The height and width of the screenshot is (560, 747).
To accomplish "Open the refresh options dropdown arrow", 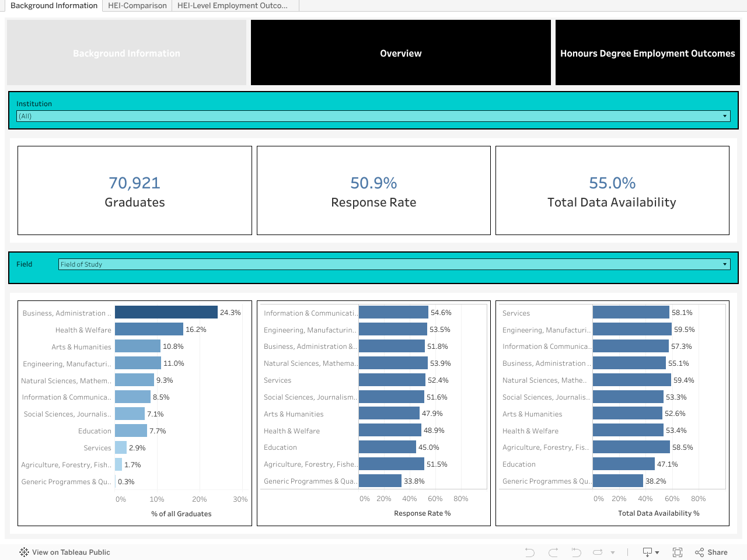I will [613, 552].
